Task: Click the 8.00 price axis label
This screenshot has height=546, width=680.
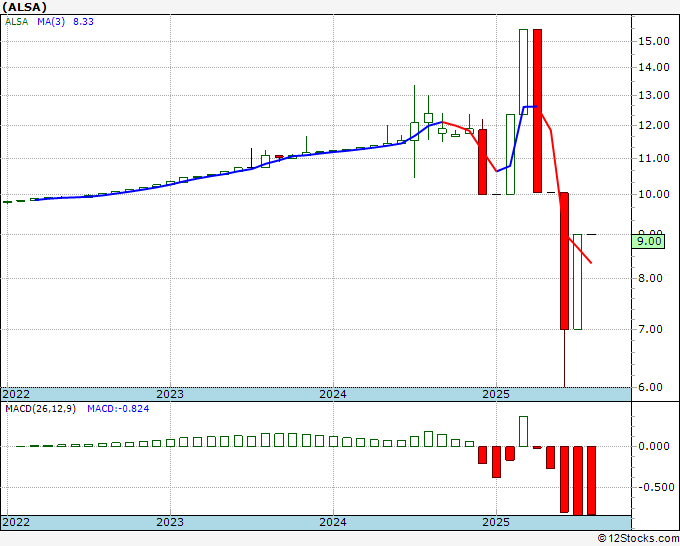Action: point(651,278)
